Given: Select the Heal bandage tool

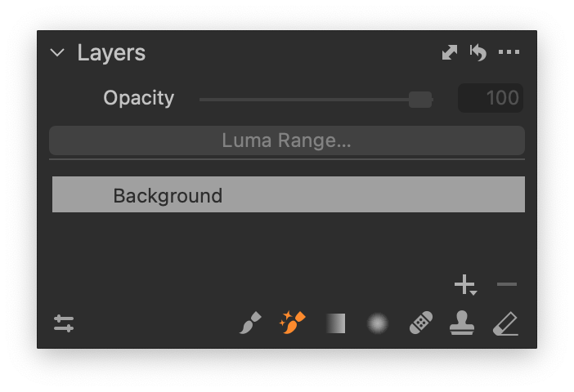Looking at the screenshot, I should coord(421,323).
